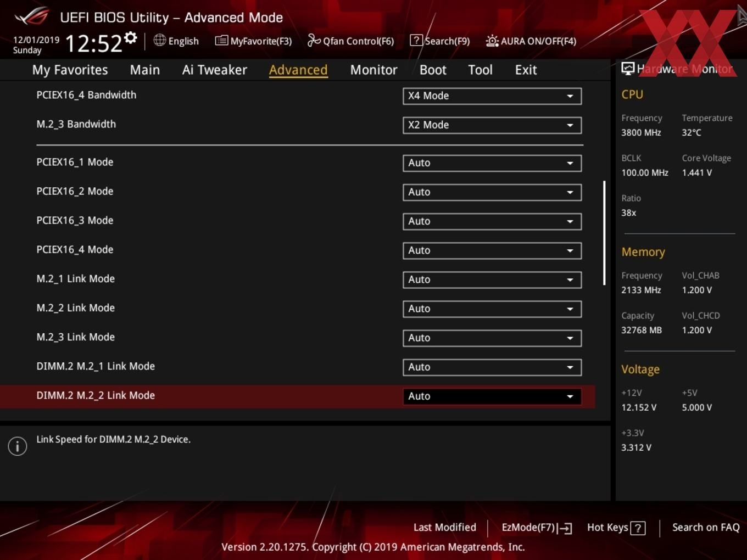Viewport: 747px width, 560px height.
Task: Click the Search on FAQ link
Action: [x=706, y=528]
